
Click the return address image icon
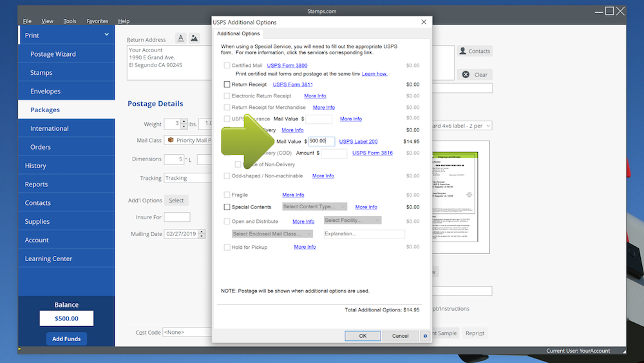194,39
